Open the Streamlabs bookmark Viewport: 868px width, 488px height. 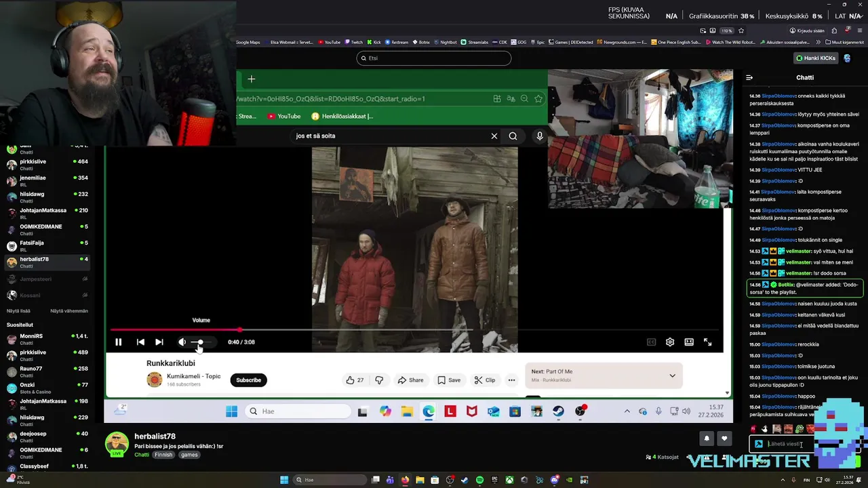coord(474,42)
